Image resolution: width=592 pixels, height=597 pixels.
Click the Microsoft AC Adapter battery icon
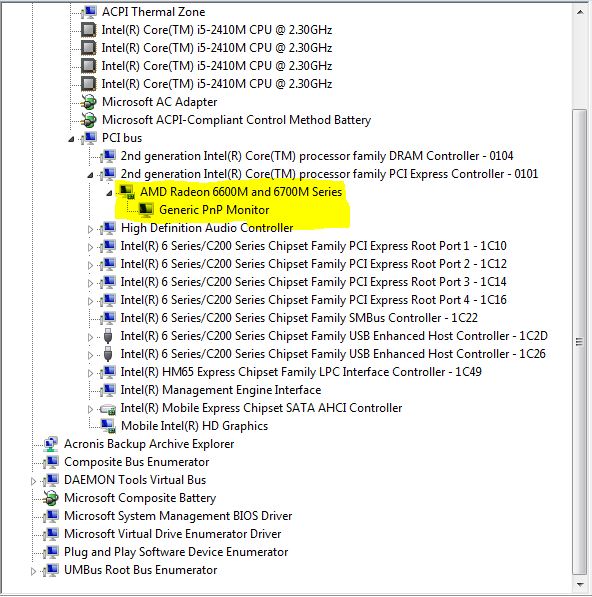pos(89,102)
